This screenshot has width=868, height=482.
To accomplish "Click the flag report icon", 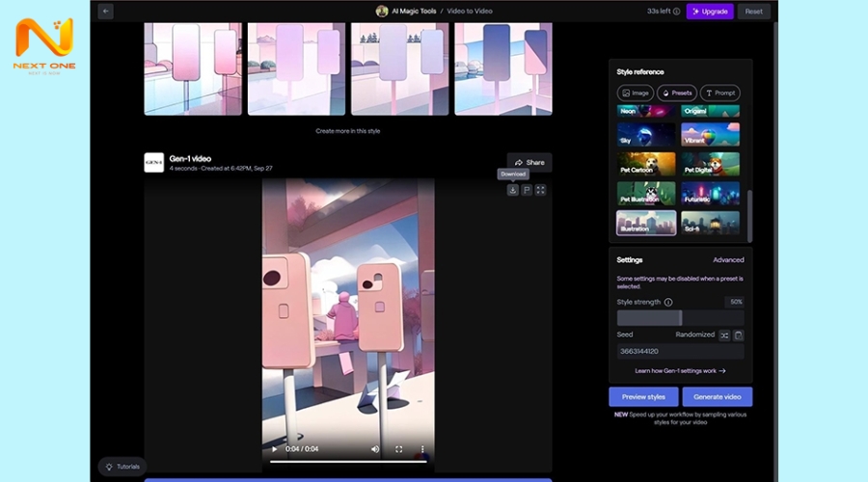I will (527, 190).
